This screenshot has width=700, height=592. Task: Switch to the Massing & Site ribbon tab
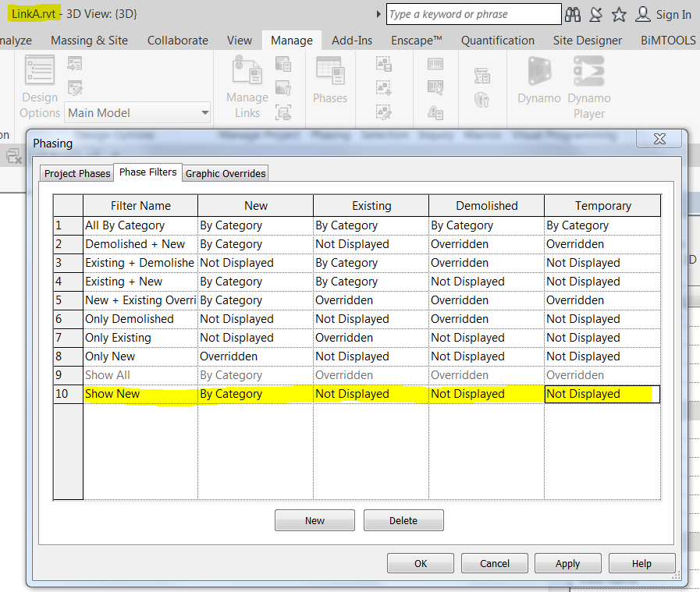[x=89, y=41]
